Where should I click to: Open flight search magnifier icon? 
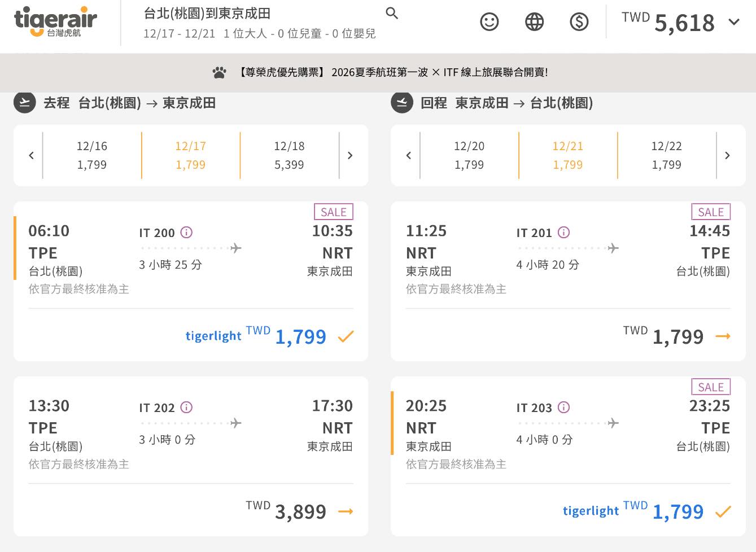click(392, 14)
